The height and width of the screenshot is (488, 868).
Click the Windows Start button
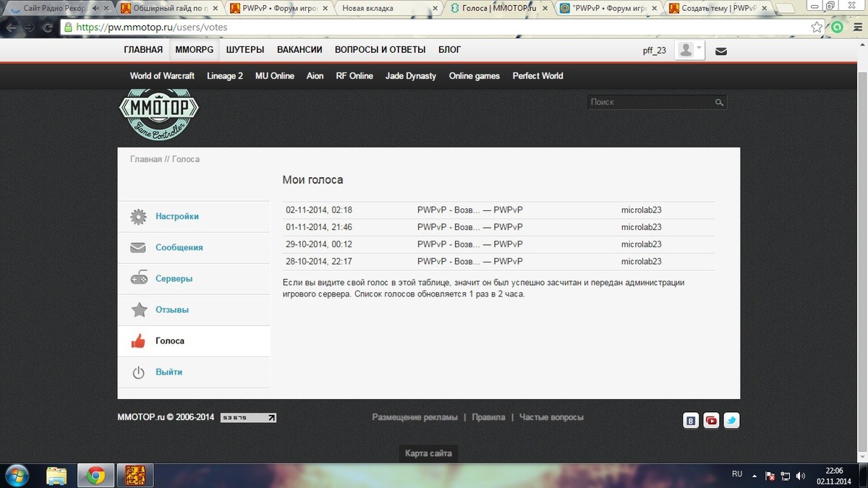click(16, 476)
